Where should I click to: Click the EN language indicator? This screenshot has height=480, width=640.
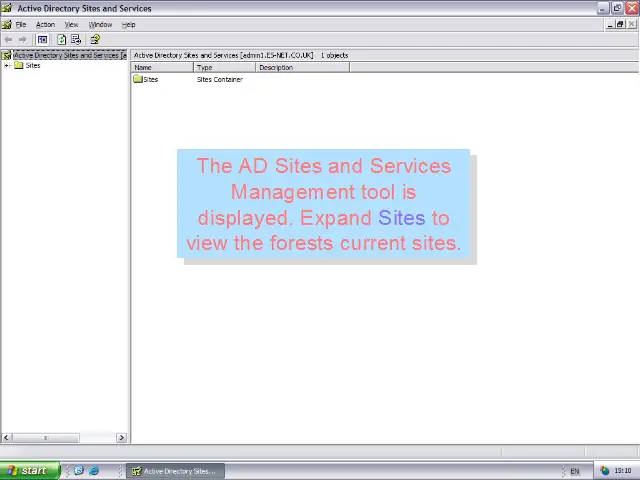(575, 471)
